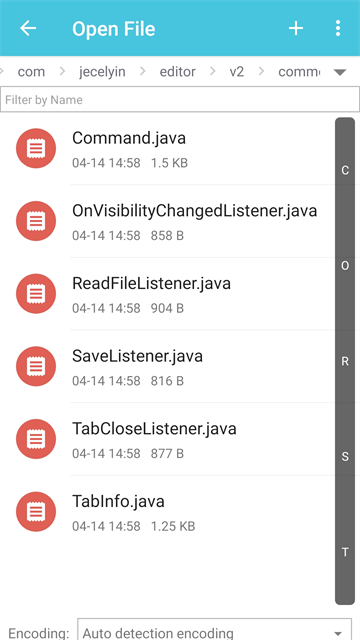Image resolution: width=360 pixels, height=640 pixels.
Task: Go to the com breadcrumb folder
Action: click(x=31, y=72)
